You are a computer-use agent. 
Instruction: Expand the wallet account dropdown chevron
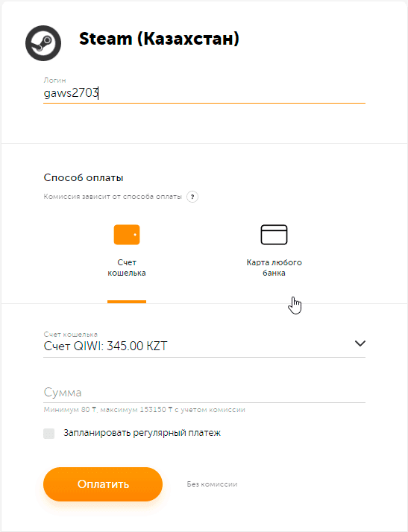tap(360, 343)
